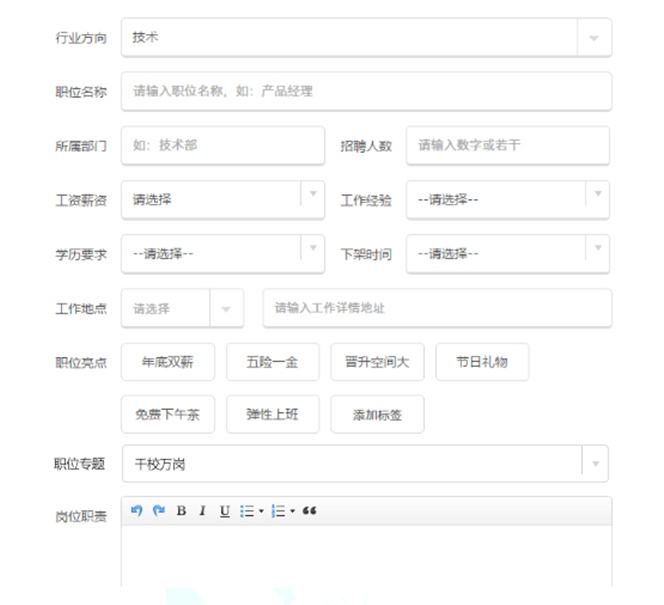The width and height of the screenshot is (664, 605).
Task: Insert a blockquote with the quote icon
Action: (x=309, y=511)
